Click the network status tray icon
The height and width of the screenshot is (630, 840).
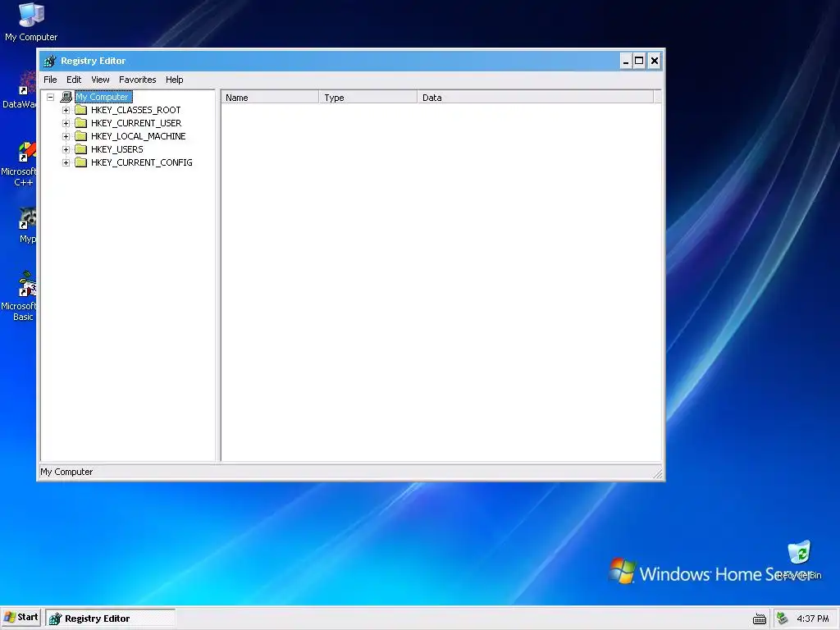pyautogui.click(x=782, y=619)
